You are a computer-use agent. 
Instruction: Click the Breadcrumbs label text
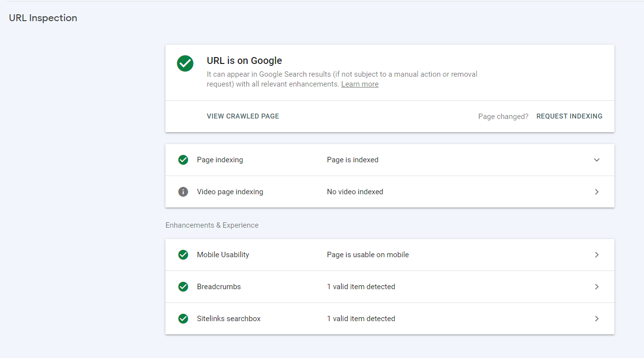(x=219, y=287)
